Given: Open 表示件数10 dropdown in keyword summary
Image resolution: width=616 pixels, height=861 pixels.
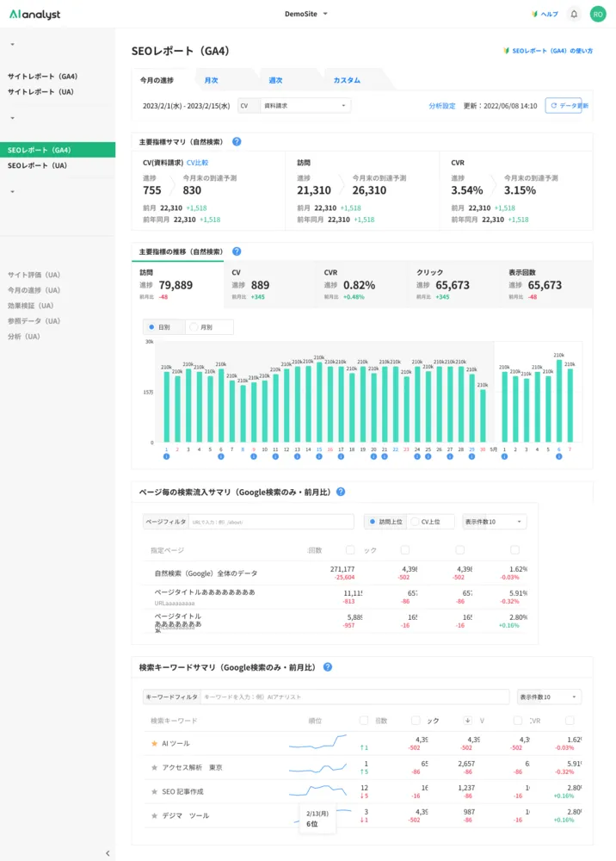Looking at the screenshot, I should (549, 697).
